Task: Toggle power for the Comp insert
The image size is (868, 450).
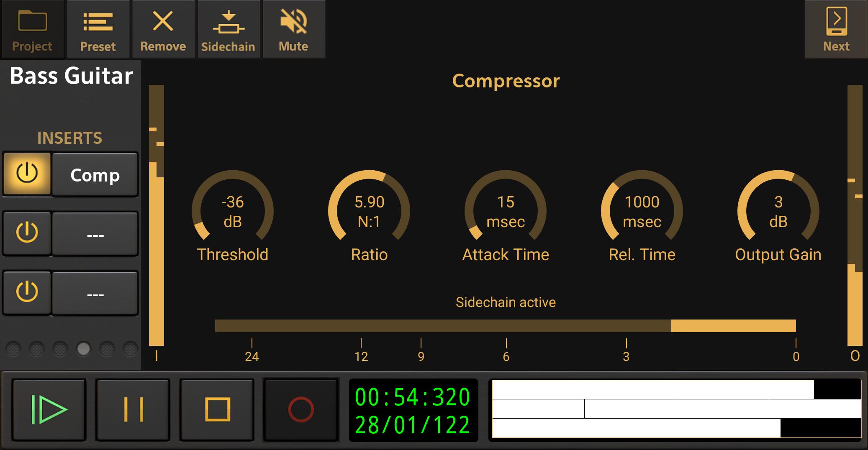Action: click(27, 174)
